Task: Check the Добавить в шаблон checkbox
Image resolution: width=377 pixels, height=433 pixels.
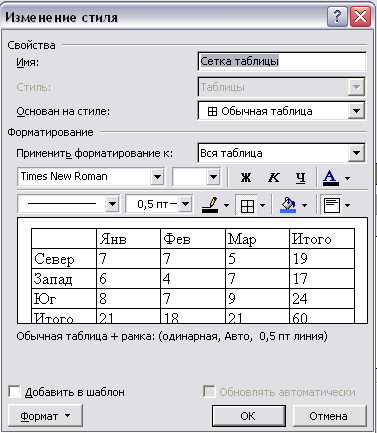Action: pyautogui.click(x=14, y=392)
